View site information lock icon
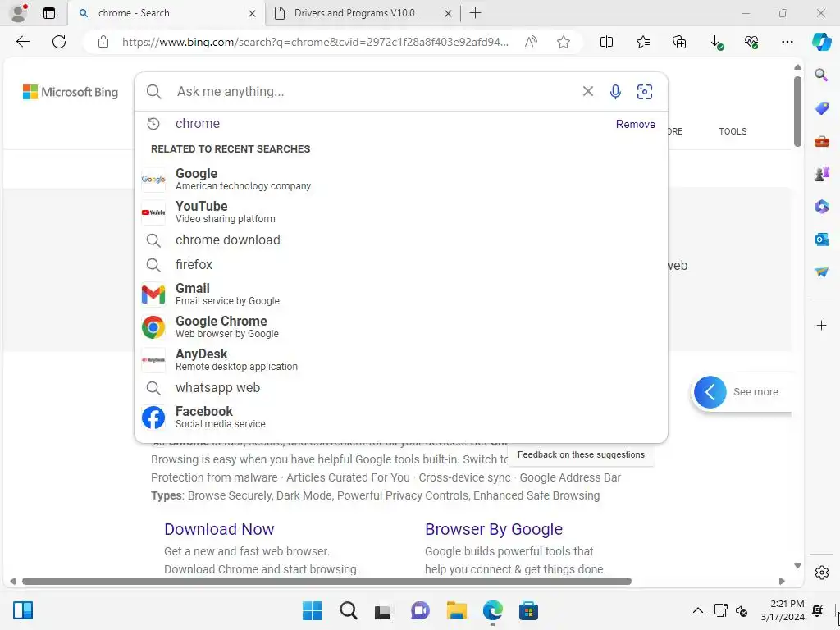The width and height of the screenshot is (840, 630). [103, 42]
